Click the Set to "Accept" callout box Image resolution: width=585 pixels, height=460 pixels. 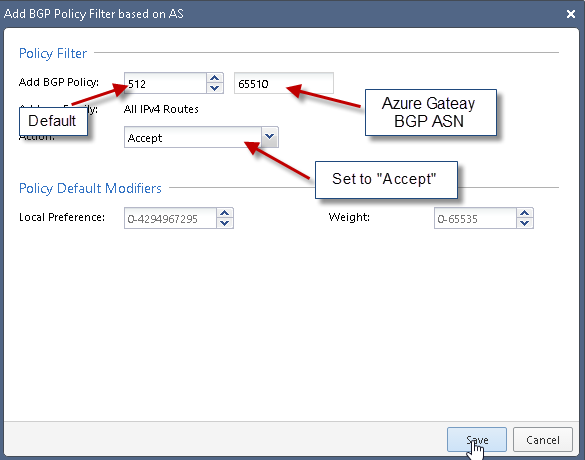click(x=386, y=180)
